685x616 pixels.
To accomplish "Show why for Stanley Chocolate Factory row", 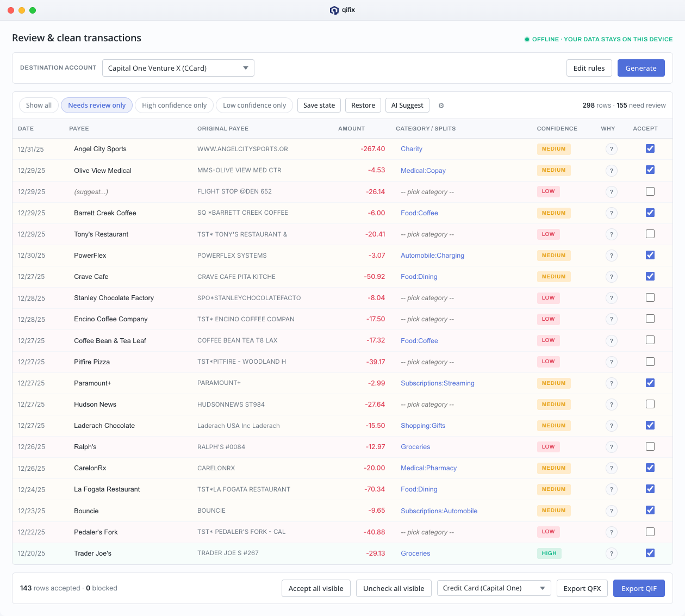I will click(x=612, y=298).
